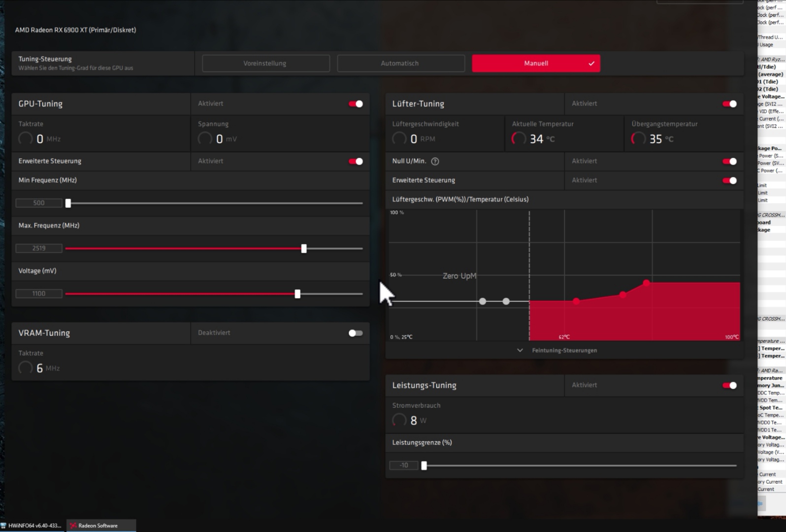
Task: Click the Übergangstemperatur gauge icon
Action: pyautogui.click(x=638, y=139)
